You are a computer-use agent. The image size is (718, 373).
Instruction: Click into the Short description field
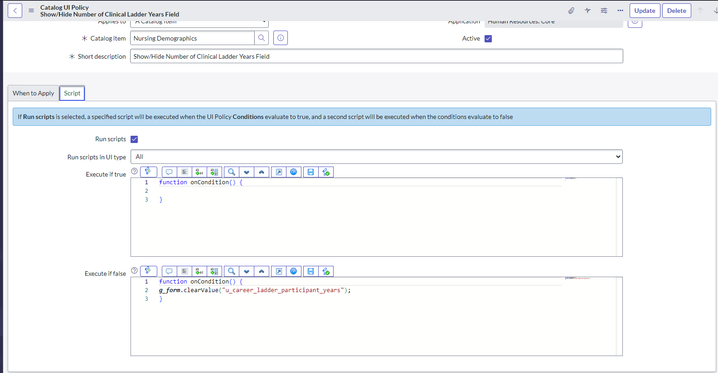point(376,56)
